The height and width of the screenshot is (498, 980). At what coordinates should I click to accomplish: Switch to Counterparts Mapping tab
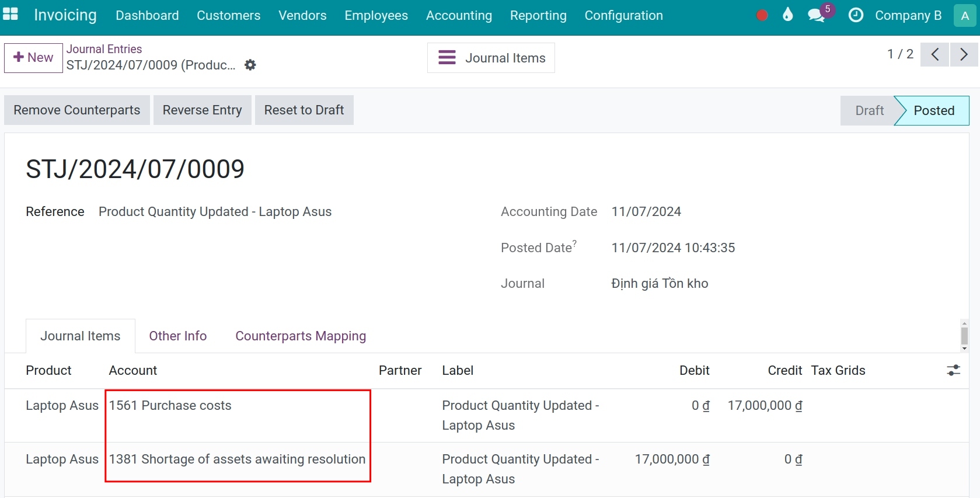click(x=301, y=336)
